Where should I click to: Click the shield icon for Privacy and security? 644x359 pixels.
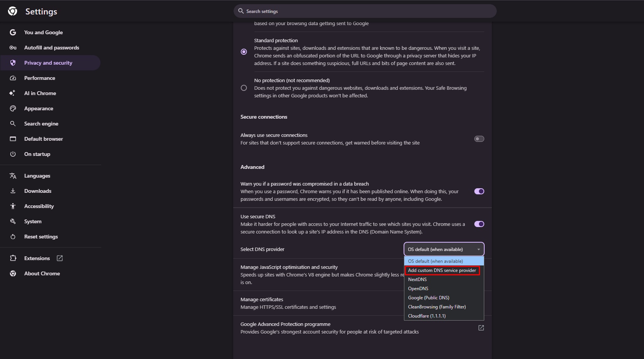point(13,63)
